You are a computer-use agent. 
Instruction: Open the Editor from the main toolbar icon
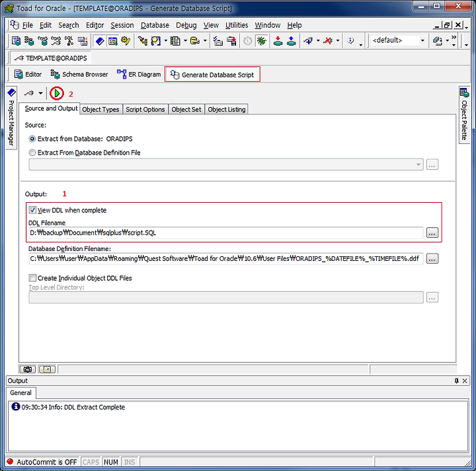click(x=16, y=41)
